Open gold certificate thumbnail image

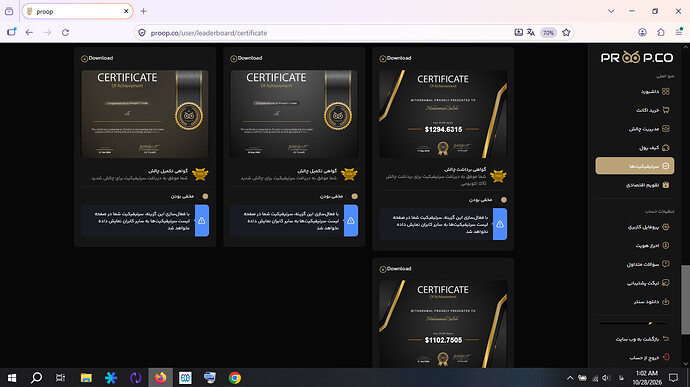pos(145,114)
